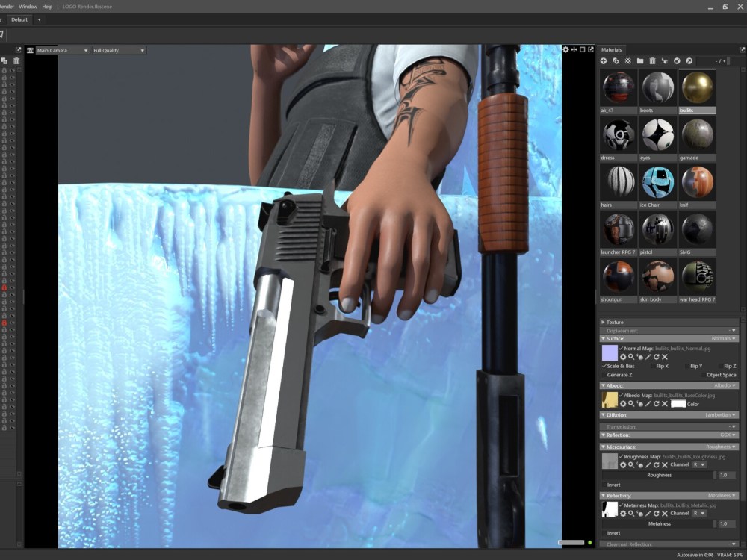Click the viewport move/pan cross icon
Image resolution: width=747 pixels, height=560 pixels.
[x=574, y=49]
